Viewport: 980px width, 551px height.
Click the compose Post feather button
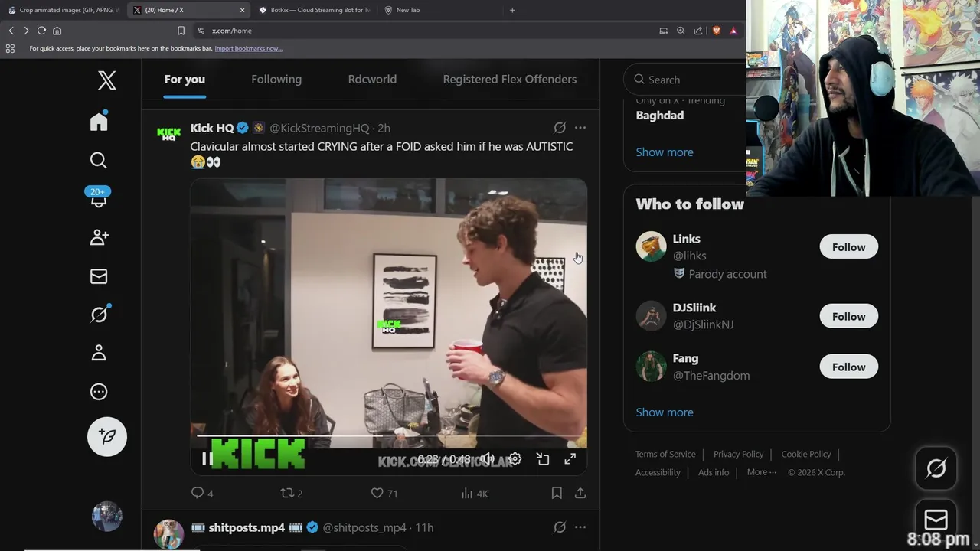[x=107, y=436]
